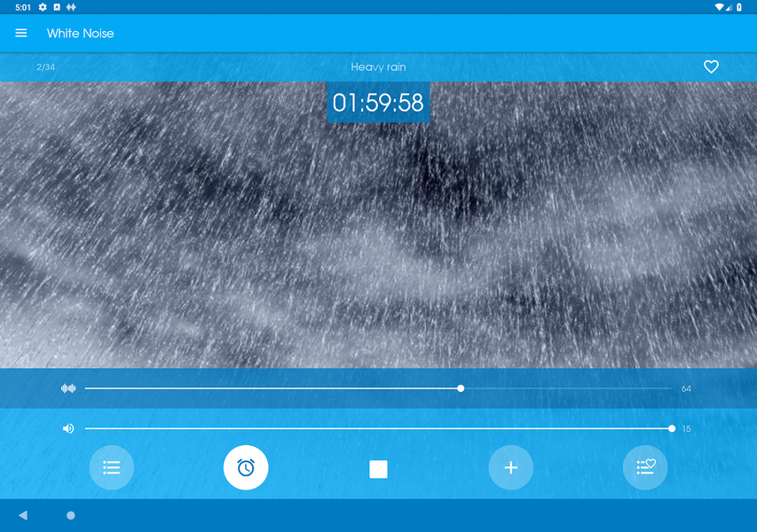Tap the 2/34 sound counter
This screenshot has width=757, height=532.
[x=45, y=67]
